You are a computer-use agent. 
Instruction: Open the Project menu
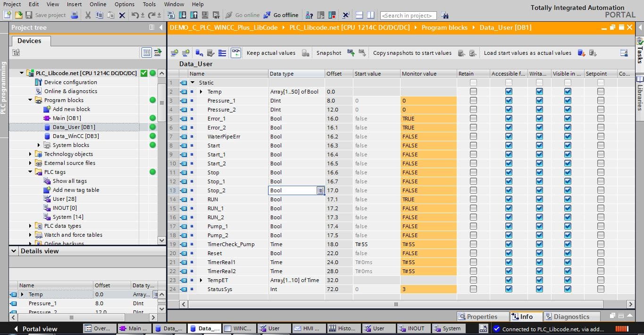click(12, 4)
